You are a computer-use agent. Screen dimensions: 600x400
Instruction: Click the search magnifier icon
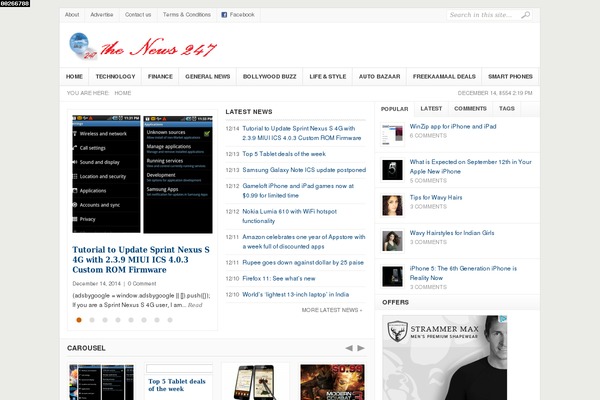tap(525, 15)
